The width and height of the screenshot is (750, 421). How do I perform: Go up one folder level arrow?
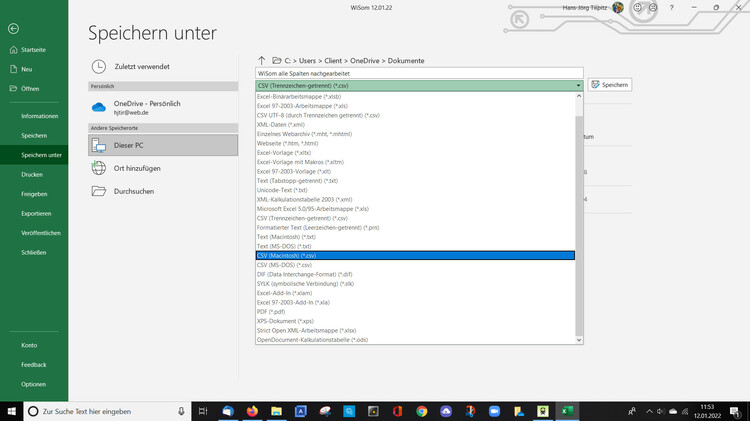click(x=261, y=61)
